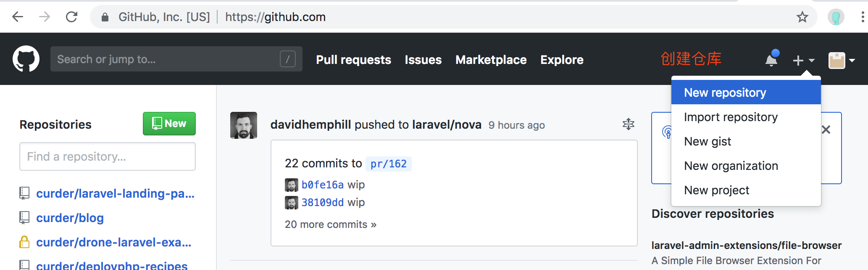The height and width of the screenshot is (270, 868).
Task: Open the notifications bell
Action: point(771,60)
